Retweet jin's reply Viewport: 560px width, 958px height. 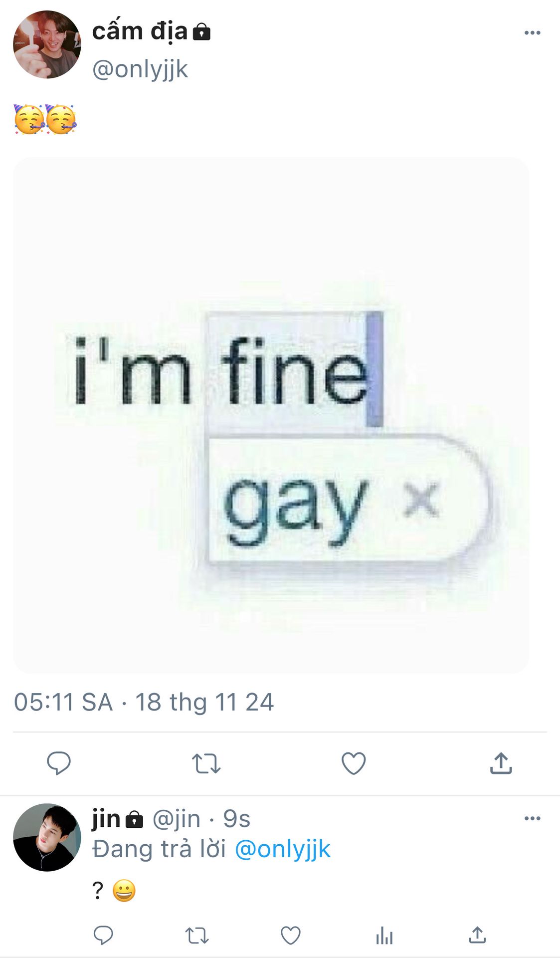[197, 936]
